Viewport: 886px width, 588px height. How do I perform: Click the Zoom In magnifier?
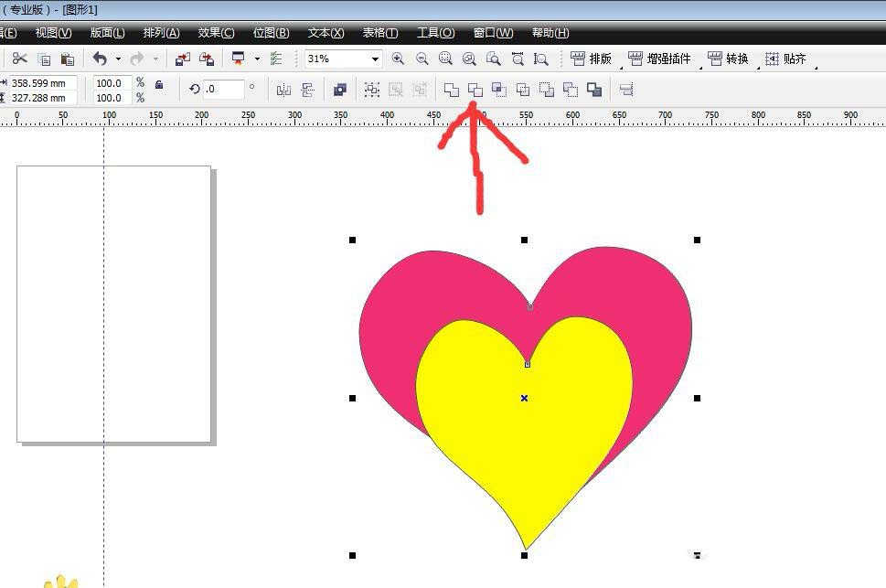pyautogui.click(x=398, y=59)
